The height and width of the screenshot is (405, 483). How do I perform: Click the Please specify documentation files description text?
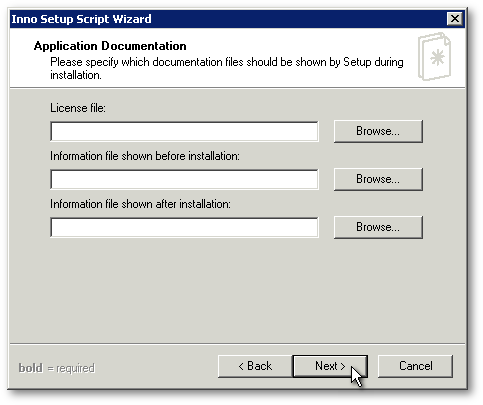(227, 68)
